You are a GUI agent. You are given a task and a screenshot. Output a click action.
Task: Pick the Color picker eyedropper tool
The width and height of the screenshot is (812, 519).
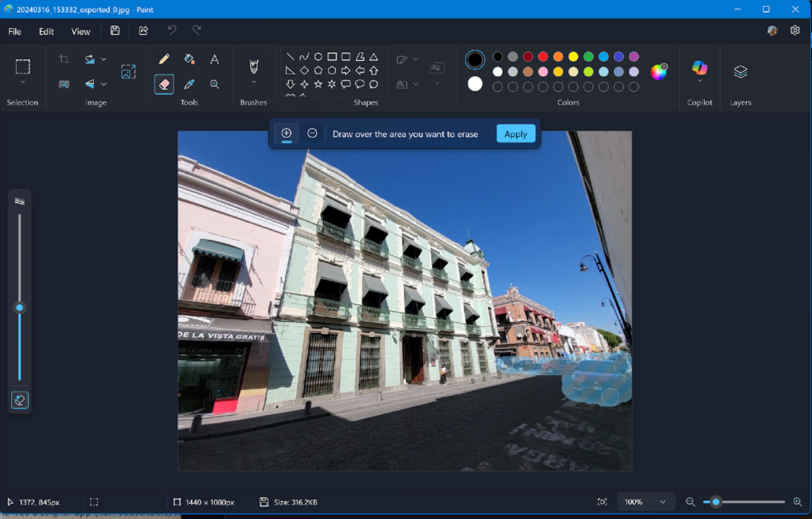pos(189,84)
